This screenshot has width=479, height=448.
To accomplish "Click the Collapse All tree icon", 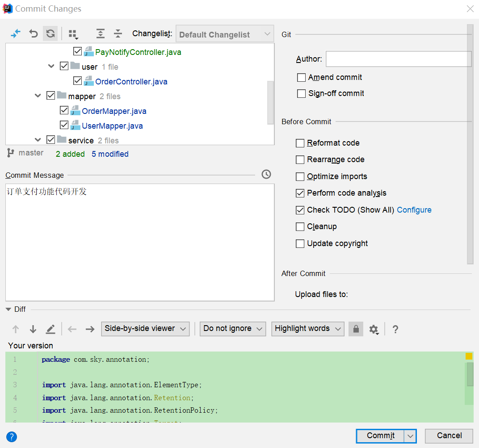I will point(118,33).
